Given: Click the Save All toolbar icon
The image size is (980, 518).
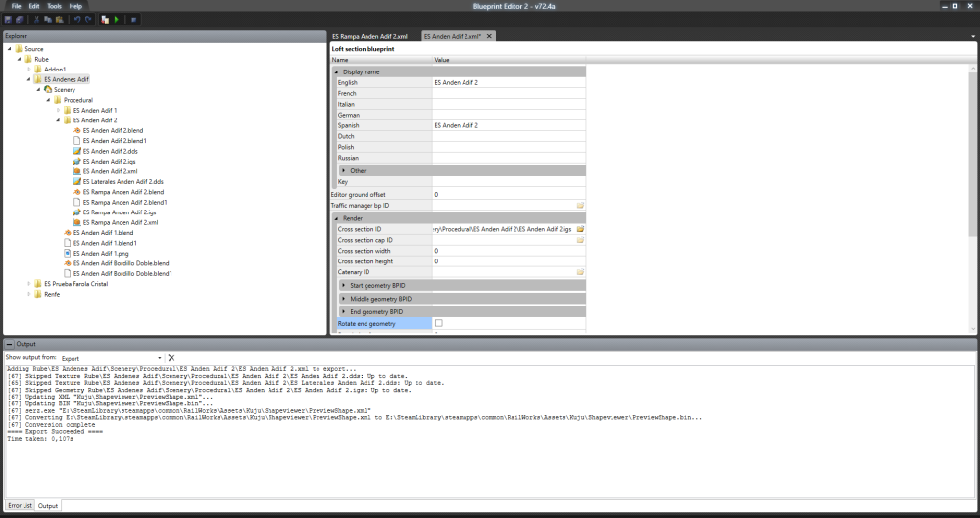Looking at the screenshot, I should [19, 19].
